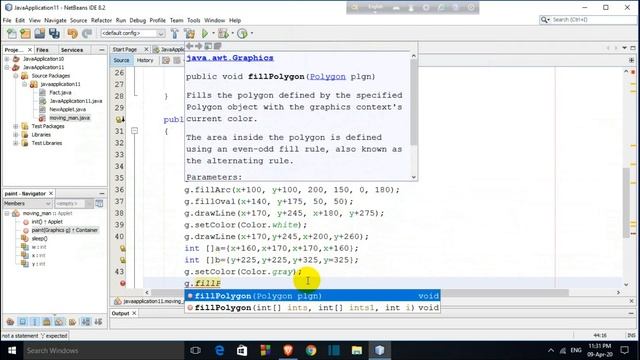Toggle Show Static Members filter in Navigator
The image size is (640, 360).
(35, 322)
